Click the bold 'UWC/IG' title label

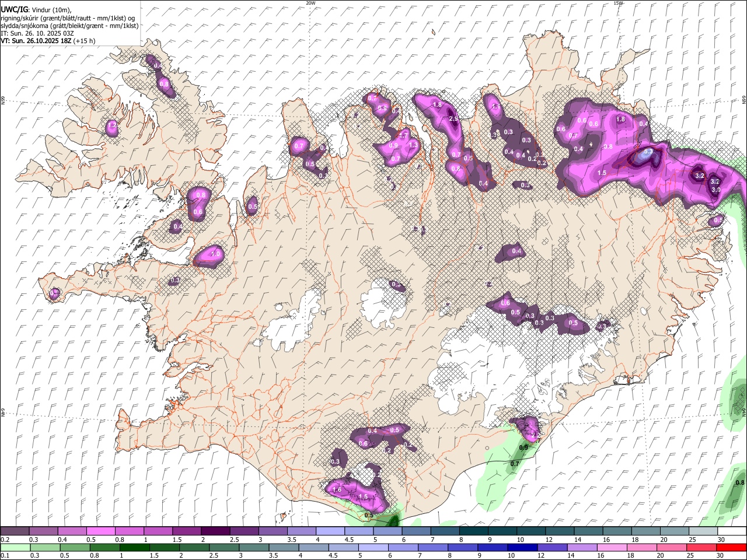(x=13, y=9)
